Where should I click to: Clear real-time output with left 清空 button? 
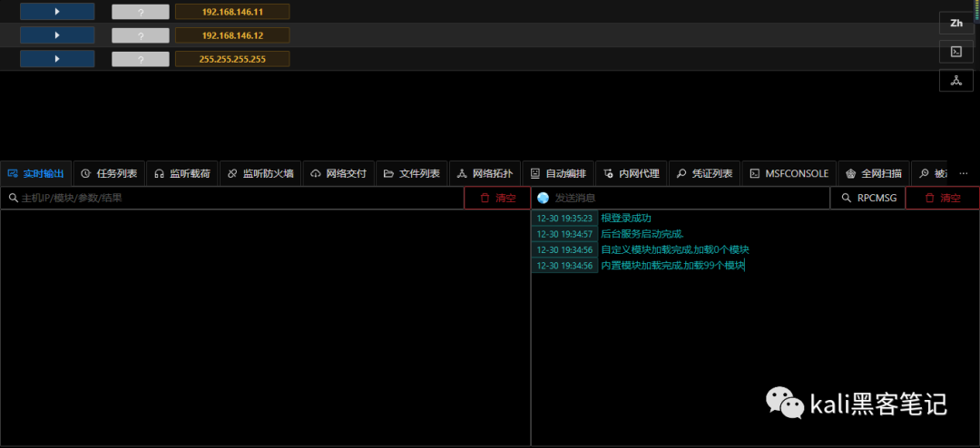coord(497,198)
